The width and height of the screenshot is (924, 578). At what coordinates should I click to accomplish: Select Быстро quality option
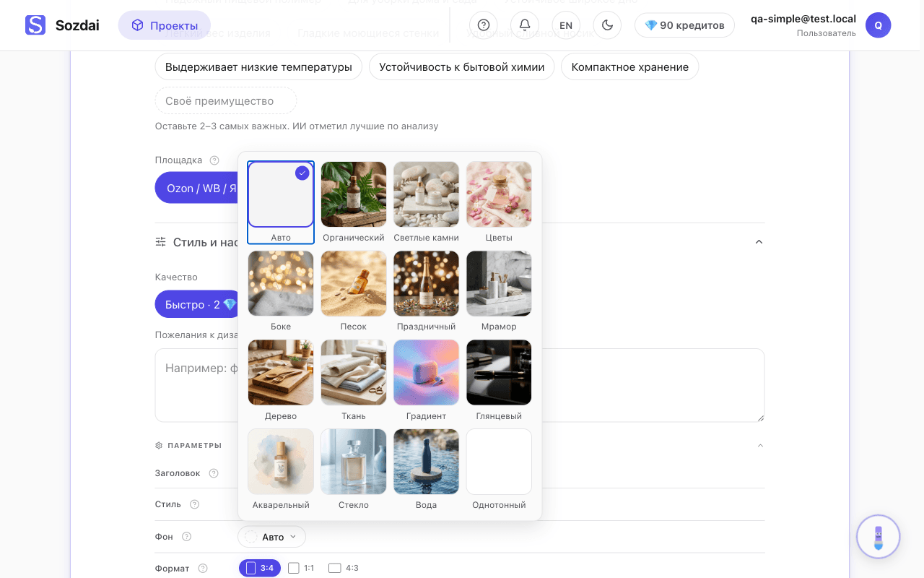pos(197,304)
